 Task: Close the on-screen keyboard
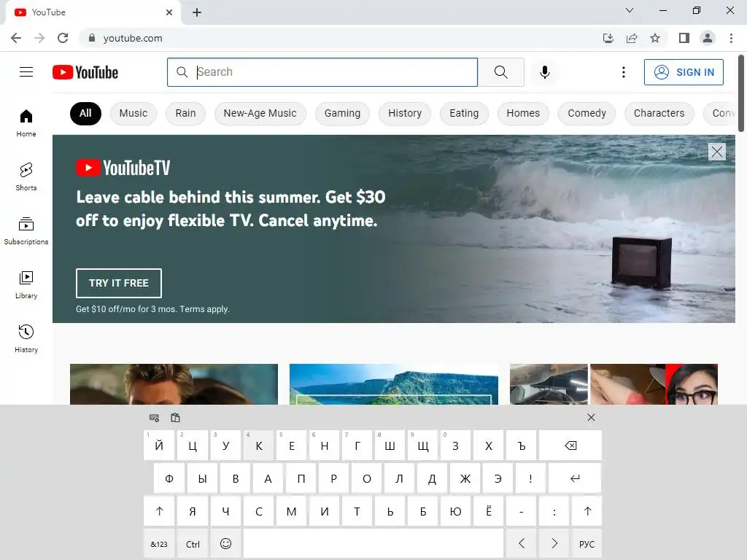[x=591, y=418]
